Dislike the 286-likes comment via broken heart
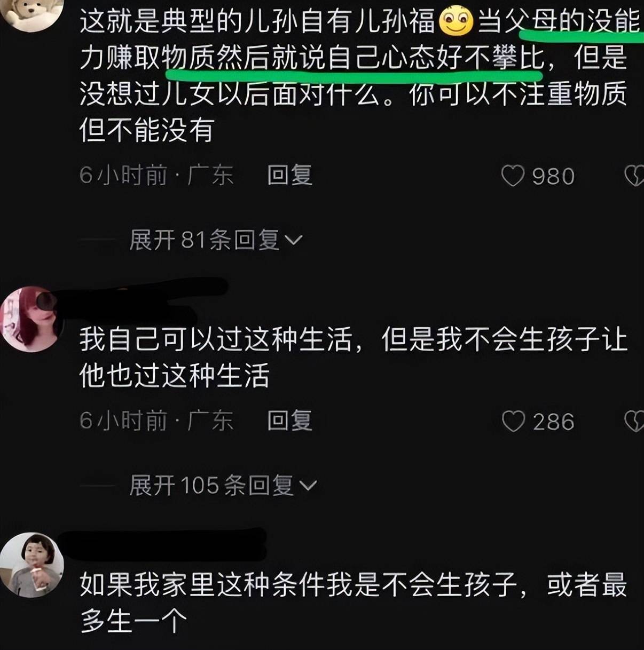 click(x=634, y=422)
